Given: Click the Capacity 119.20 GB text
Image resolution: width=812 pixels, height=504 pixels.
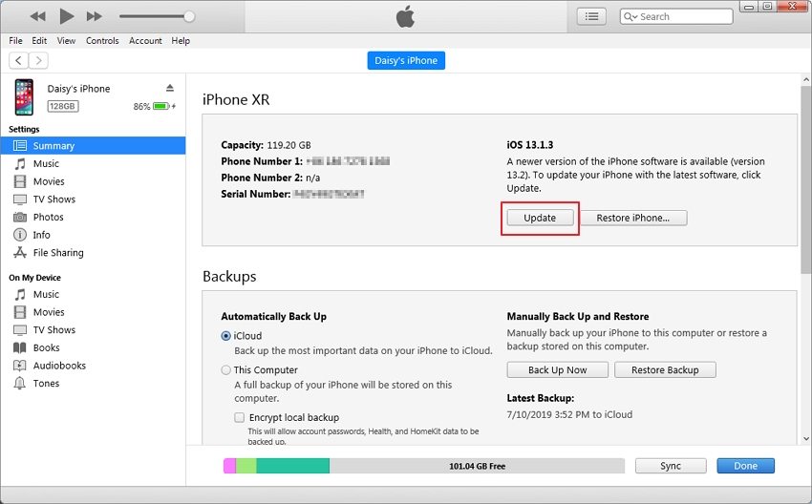Looking at the screenshot, I should [x=266, y=145].
